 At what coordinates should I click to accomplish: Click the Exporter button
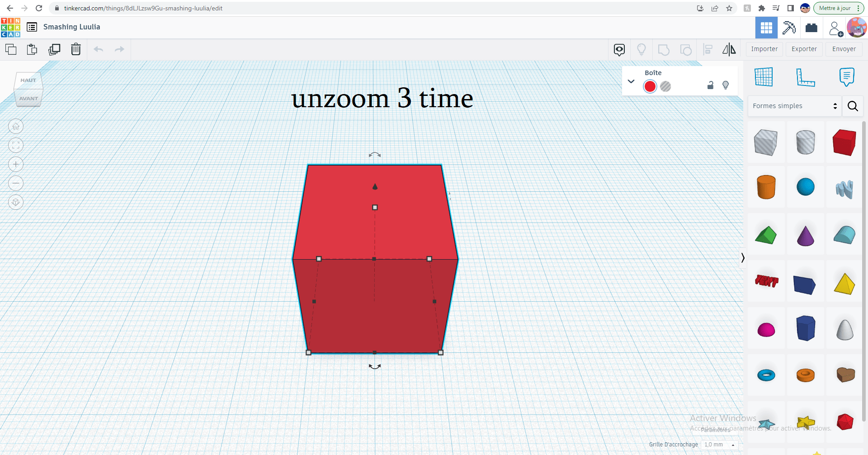[x=804, y=49]
